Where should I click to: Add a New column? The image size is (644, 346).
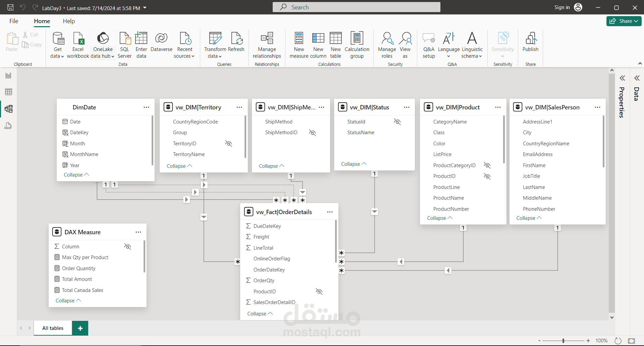click(318, 45)
